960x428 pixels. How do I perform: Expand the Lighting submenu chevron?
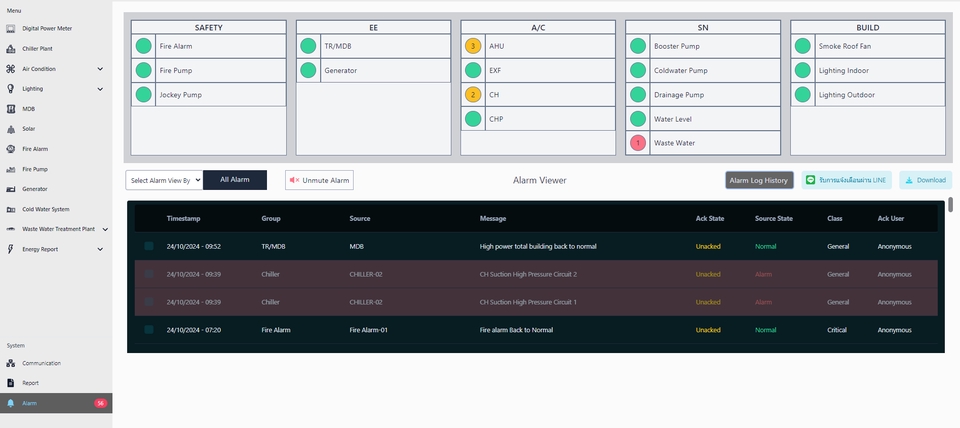click(100, 89)
